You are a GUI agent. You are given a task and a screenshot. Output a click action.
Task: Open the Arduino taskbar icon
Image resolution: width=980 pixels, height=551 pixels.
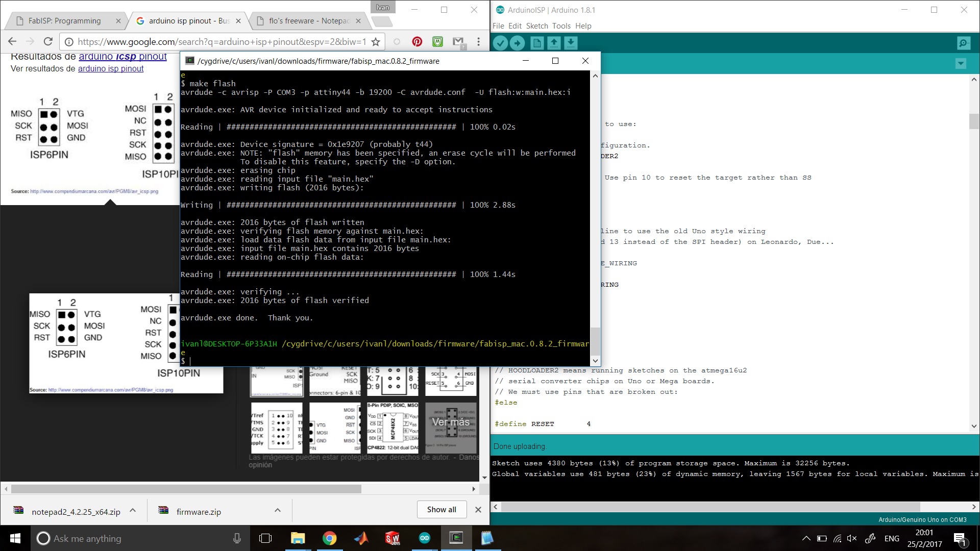click(424, 538)
